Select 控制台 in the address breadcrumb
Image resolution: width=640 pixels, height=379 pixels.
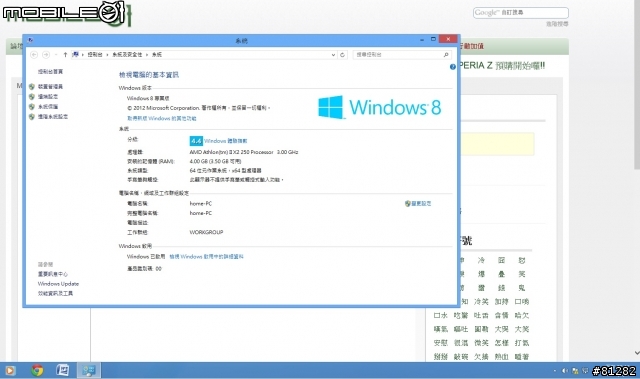coord(95,55)
